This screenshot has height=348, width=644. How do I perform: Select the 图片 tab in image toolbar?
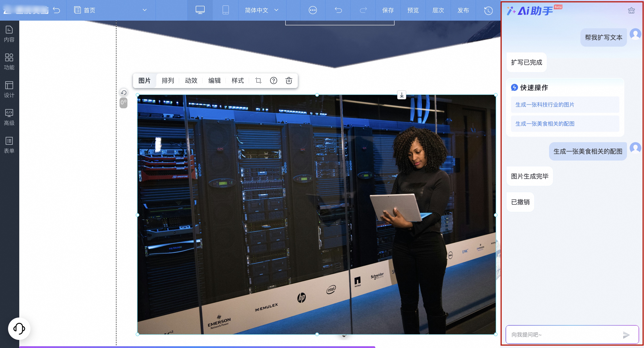(x=144, y=81)
